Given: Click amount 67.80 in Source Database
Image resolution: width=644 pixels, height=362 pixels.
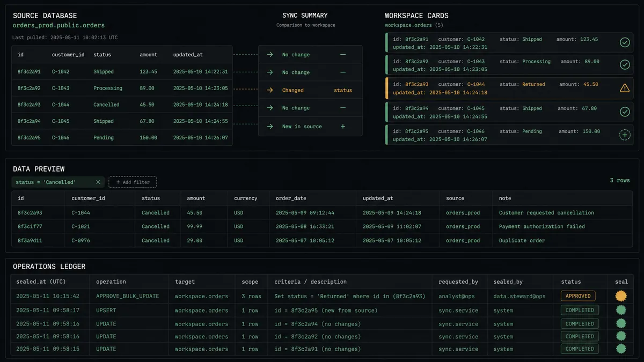Looking at the screenshot, I should point(147,121).
